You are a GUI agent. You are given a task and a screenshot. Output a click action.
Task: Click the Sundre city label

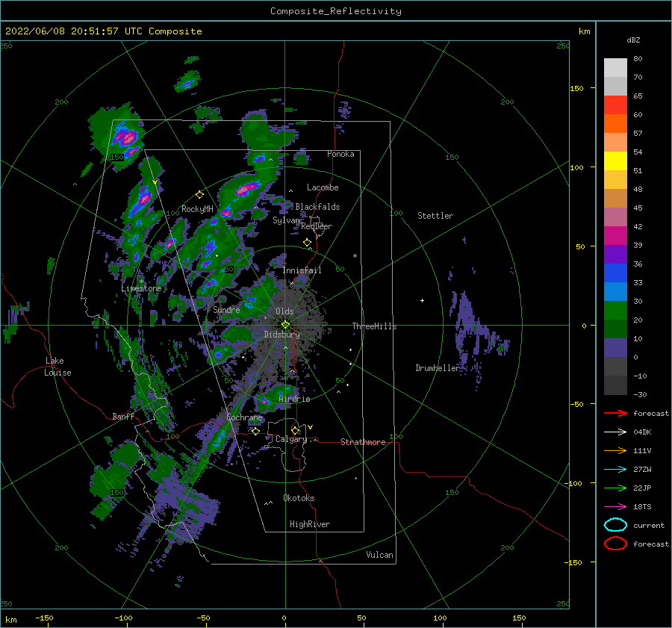(x=226, y=309)
